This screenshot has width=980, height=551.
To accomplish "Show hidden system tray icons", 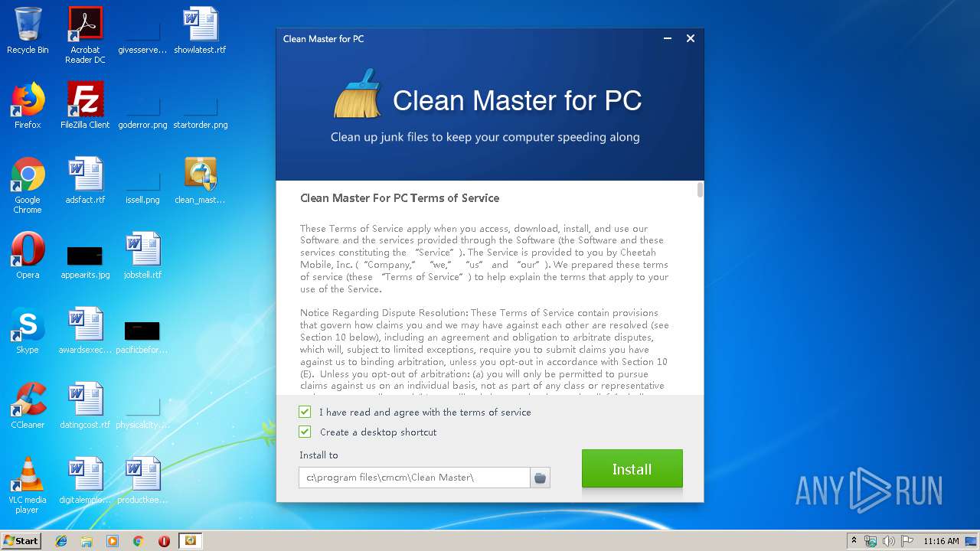I will (854, 540).
